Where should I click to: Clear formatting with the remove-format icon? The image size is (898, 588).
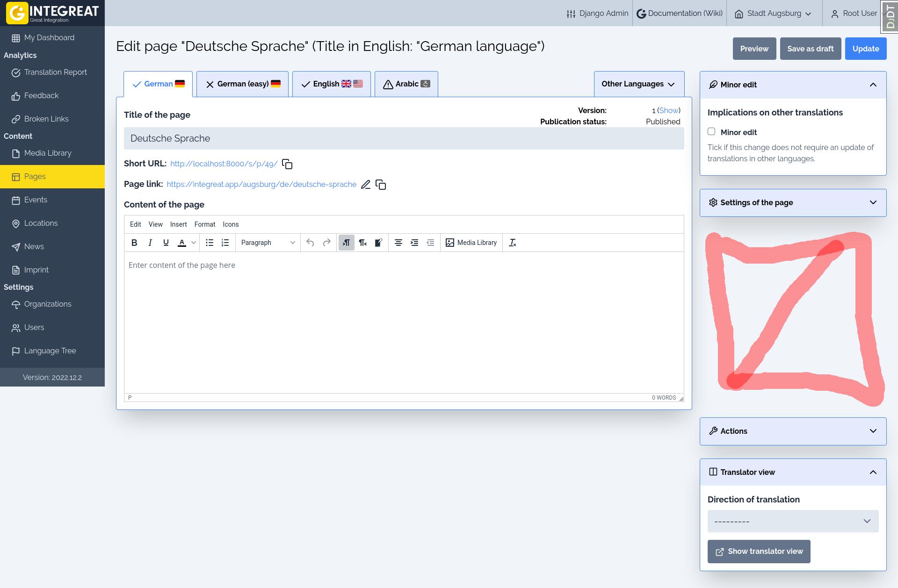click(513, 243)
